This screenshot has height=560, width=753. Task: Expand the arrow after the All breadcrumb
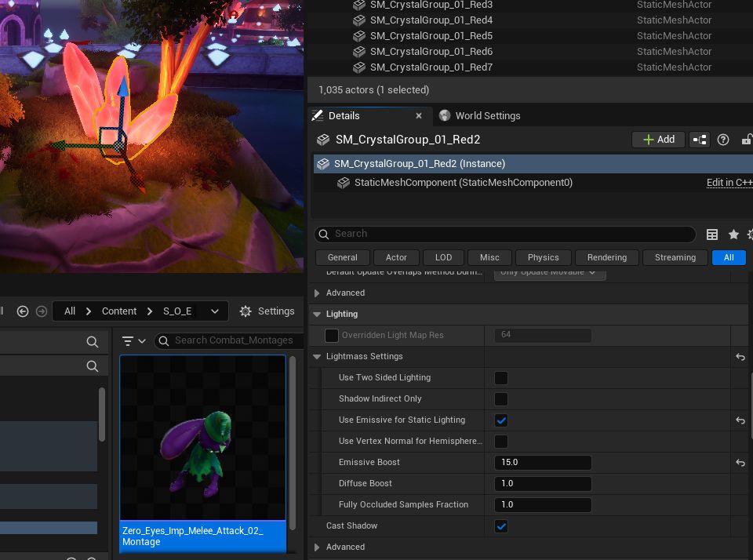coord(89,311)
